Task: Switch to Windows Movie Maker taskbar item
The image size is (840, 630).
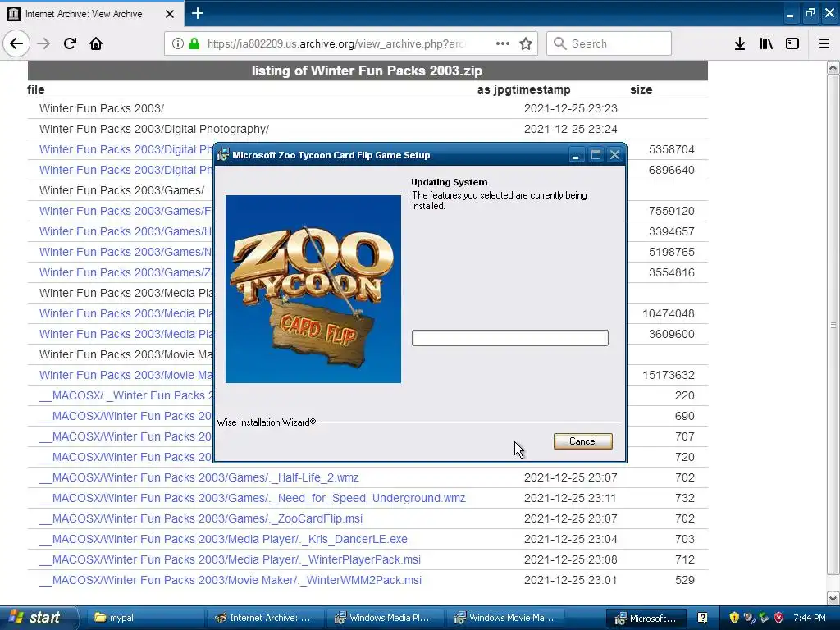Action: 505,618
